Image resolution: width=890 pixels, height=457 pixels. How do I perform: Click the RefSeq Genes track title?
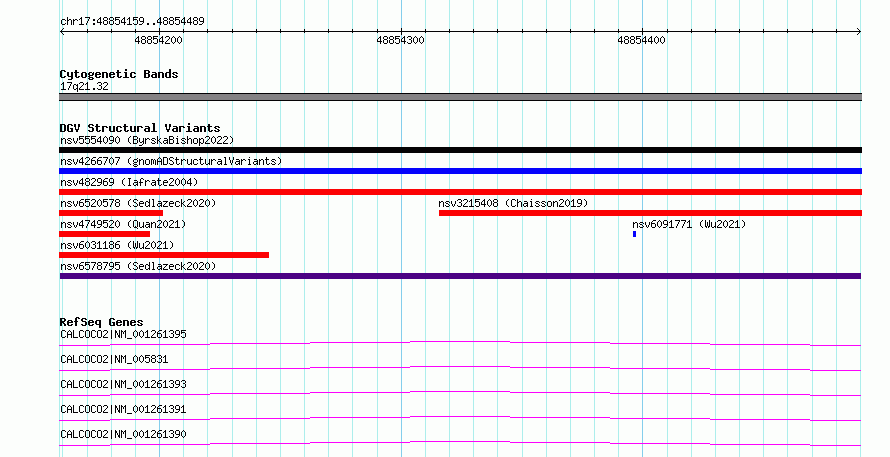point(101,322)
